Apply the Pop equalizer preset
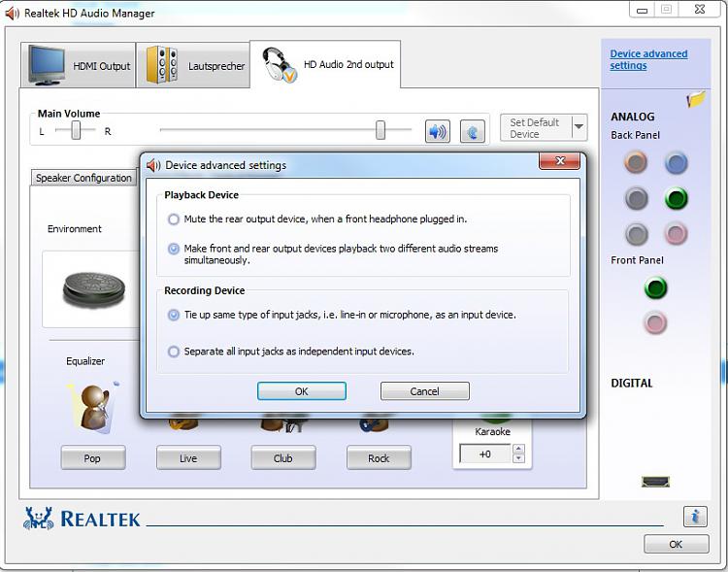 click(x=93, y=458)
